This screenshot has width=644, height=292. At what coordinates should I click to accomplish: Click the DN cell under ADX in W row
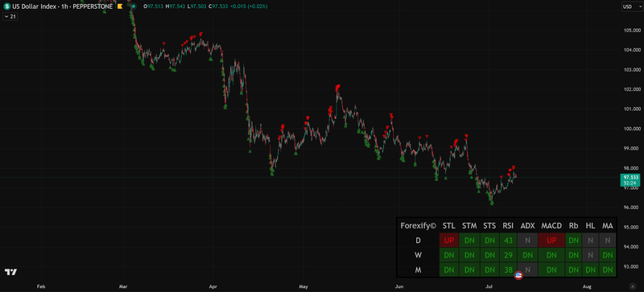[527, 255]
